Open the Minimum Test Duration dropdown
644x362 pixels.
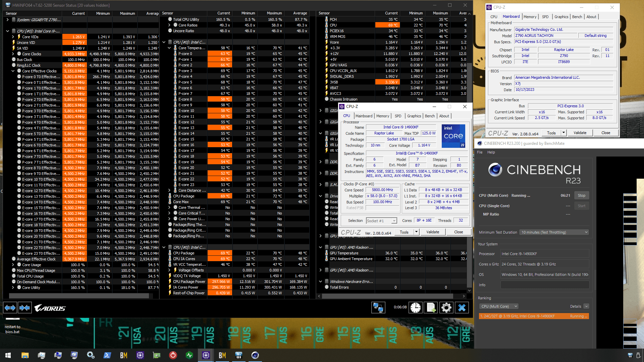[x=554, y=232]
